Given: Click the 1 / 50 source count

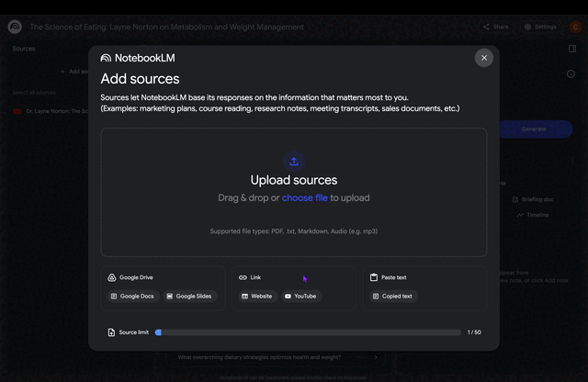Looking at the screenshot, I should tap(474, 332).
